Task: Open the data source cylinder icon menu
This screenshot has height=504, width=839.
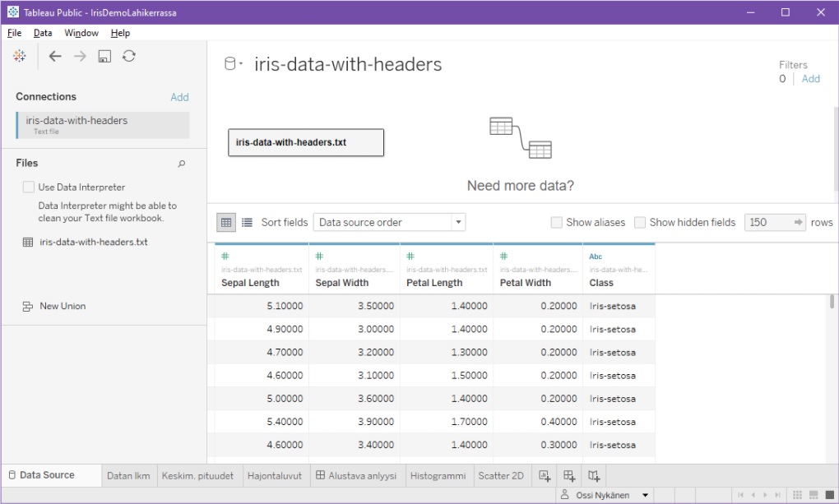Action: tap(233, 63)
